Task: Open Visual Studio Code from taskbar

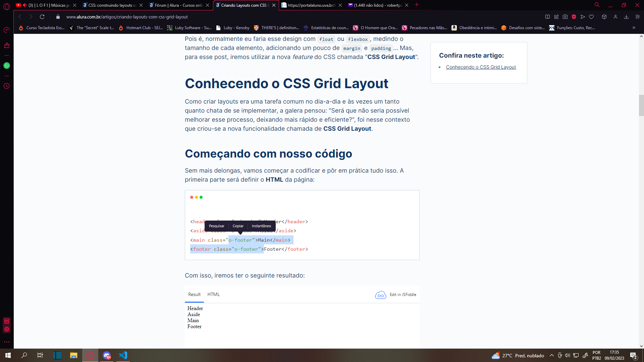Action: pos(123,355)
